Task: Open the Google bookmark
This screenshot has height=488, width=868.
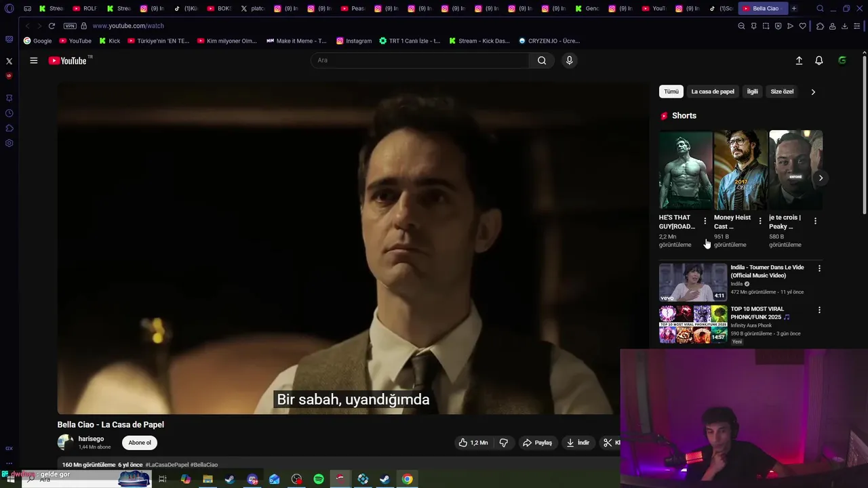Action: pyautogui.click(x=37, y=41)
